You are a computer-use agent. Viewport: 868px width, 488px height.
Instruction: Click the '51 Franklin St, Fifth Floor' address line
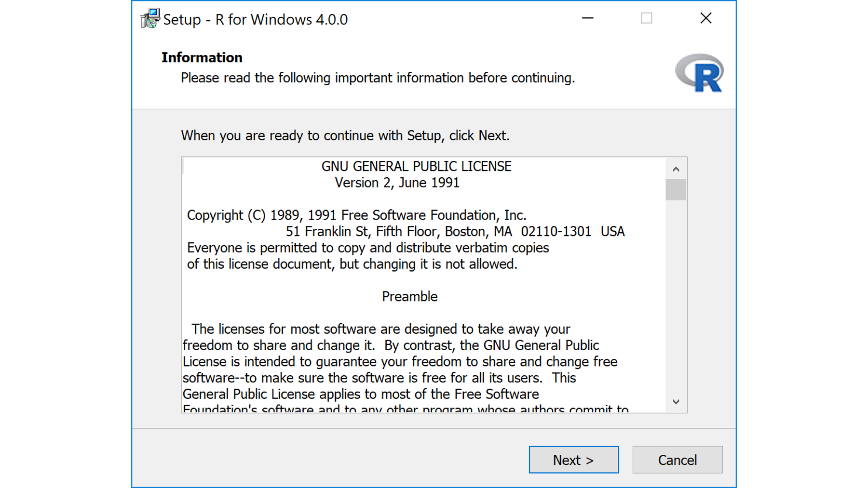455,231
